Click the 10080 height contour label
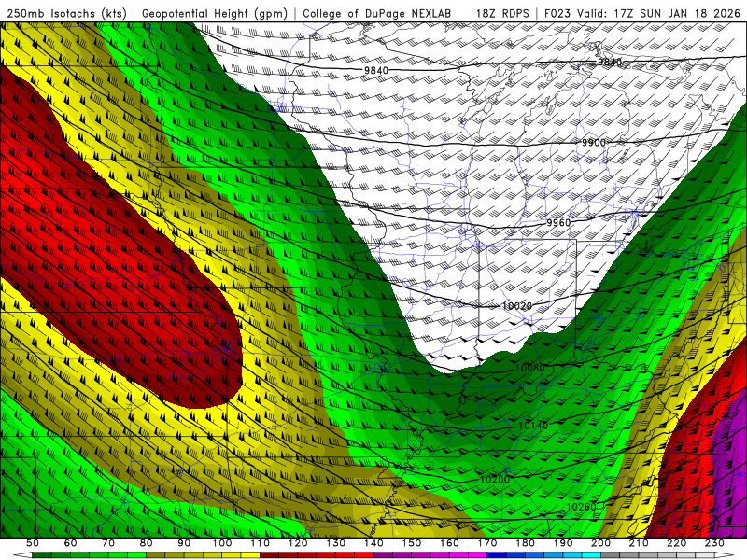 click(529, 368)
